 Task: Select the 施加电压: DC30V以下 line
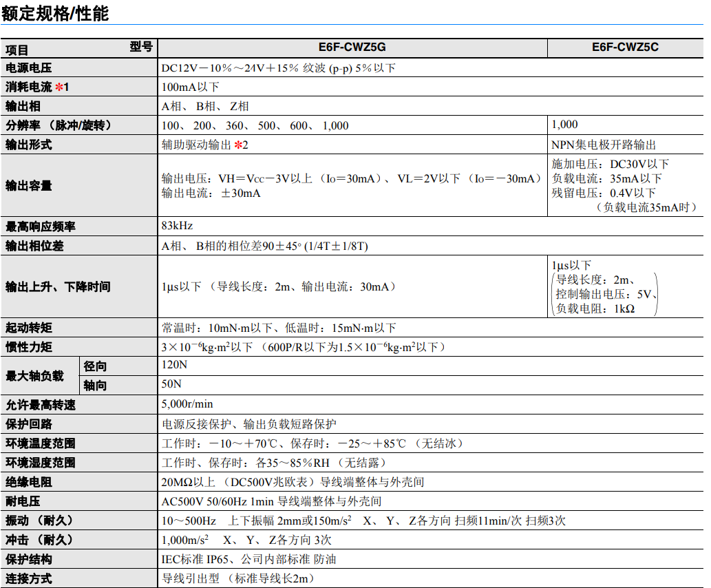(x=611, y=164)
